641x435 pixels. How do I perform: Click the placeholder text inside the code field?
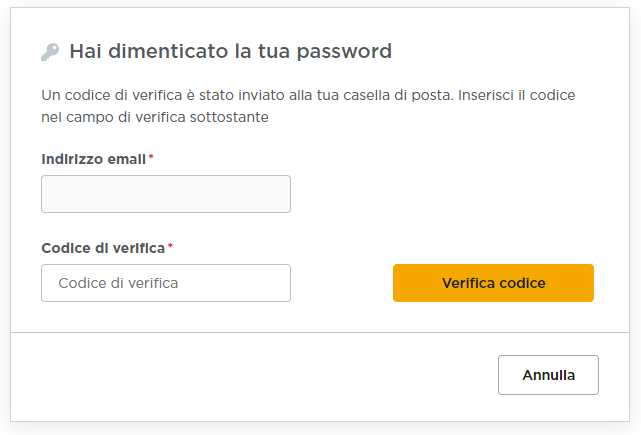118,283
